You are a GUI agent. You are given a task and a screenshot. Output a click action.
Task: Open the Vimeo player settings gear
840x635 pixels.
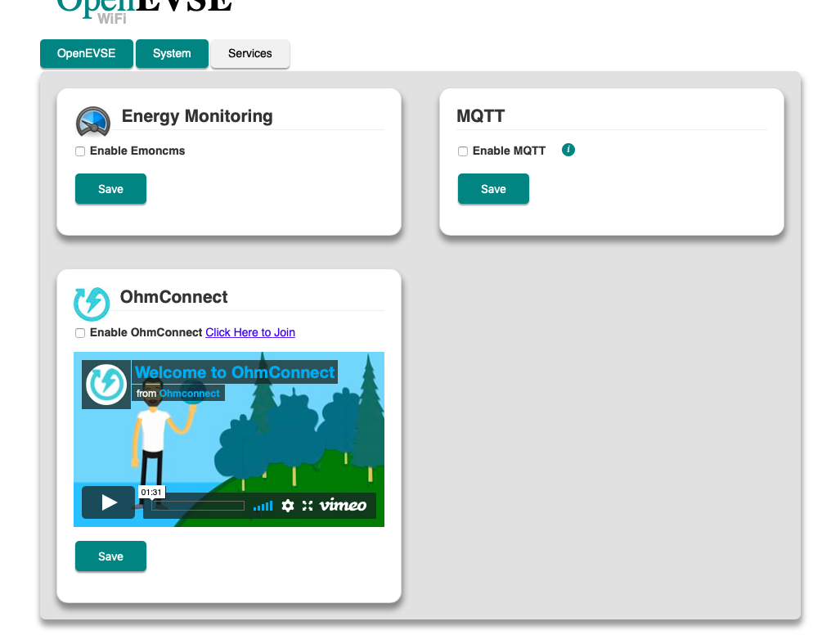(x=288, y=506)
